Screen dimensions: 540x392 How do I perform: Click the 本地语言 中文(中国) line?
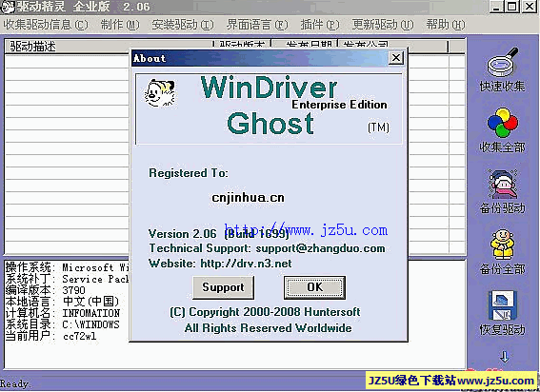click(x=62, y=302)
